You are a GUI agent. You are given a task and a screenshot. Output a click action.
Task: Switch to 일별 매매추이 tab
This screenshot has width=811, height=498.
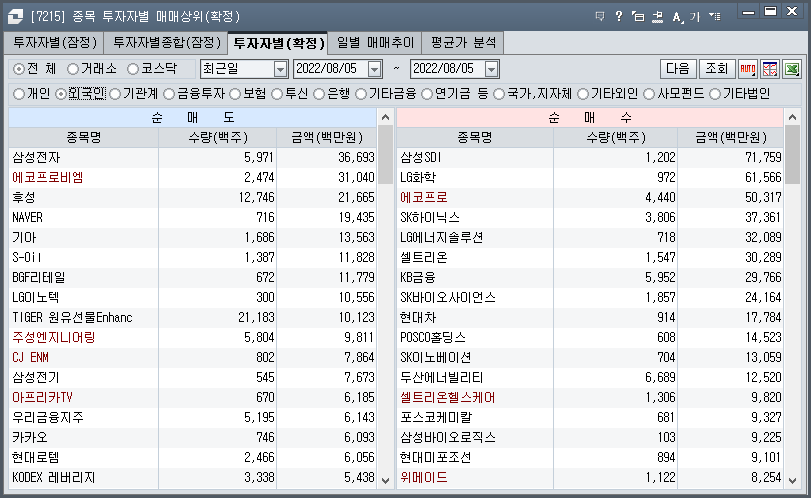click(375, 42)
